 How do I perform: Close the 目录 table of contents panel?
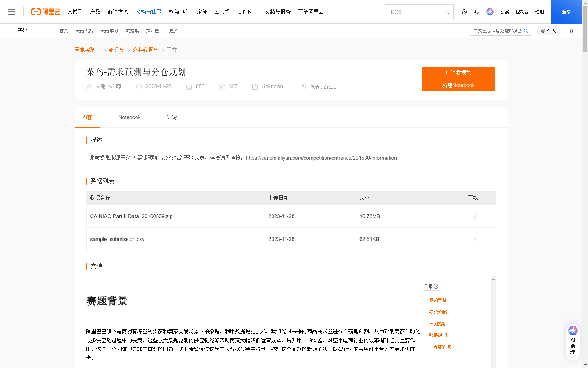(436, 286)
